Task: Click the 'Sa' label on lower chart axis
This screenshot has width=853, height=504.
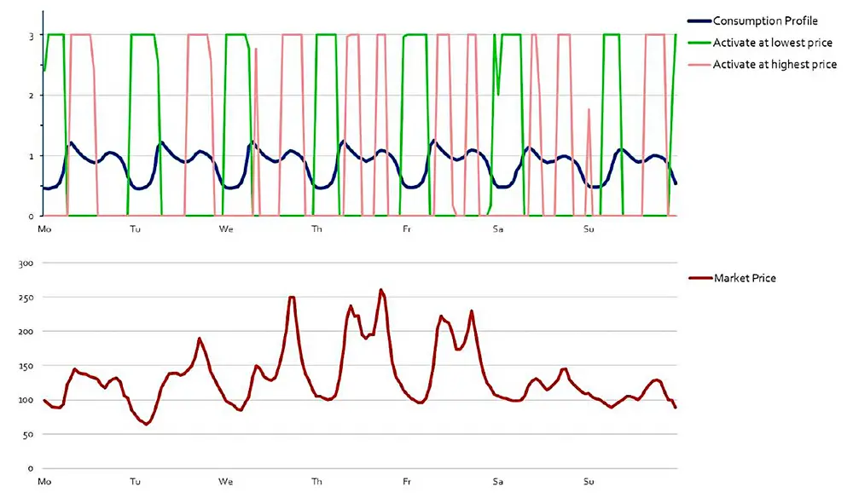Action: coord(497,482)
